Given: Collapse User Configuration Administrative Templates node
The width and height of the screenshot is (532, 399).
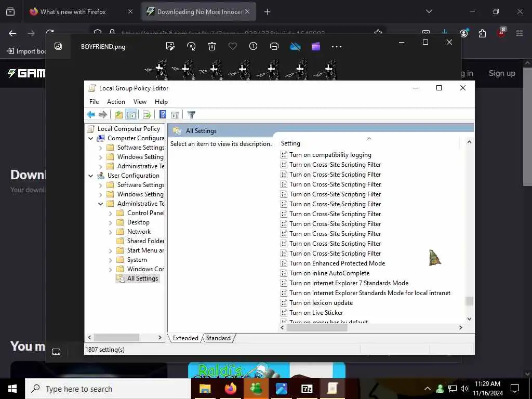Looking at the screenshot, I should click(100, 204).
